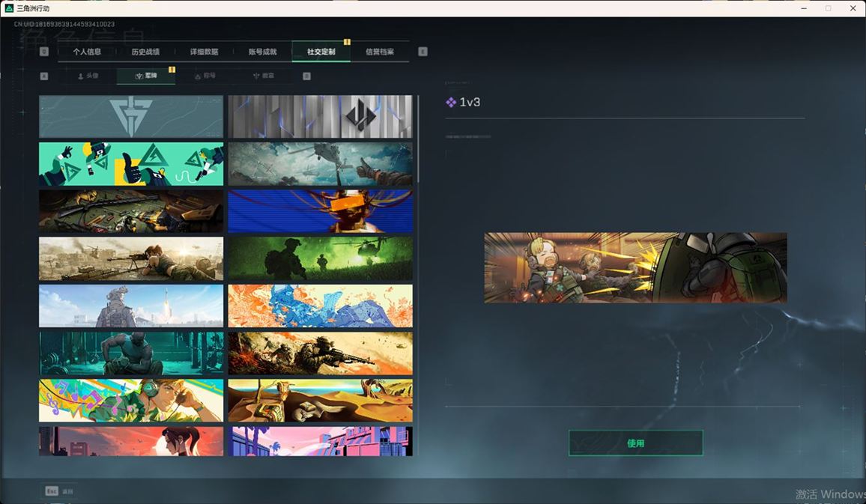
Task: Choose the green night-vision soldiers banner
Action: tap(320, 258)
